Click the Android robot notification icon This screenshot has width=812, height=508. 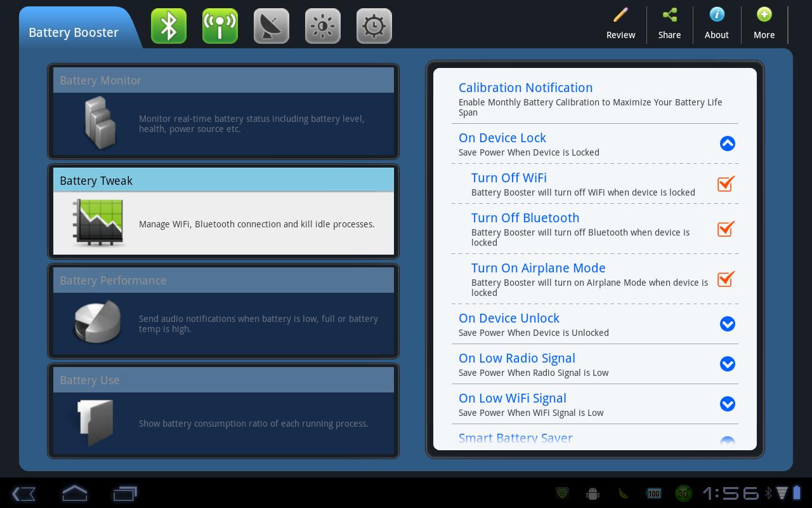(593, 493)
